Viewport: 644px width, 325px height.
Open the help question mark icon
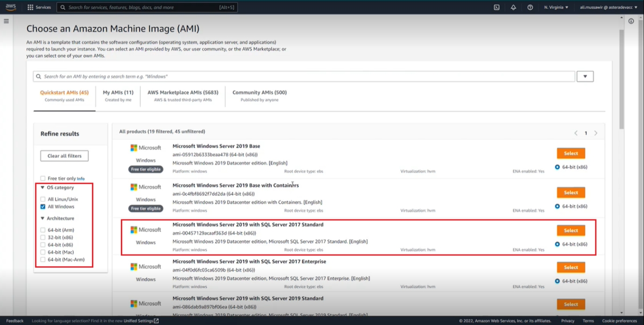click(x=530, y=7)
